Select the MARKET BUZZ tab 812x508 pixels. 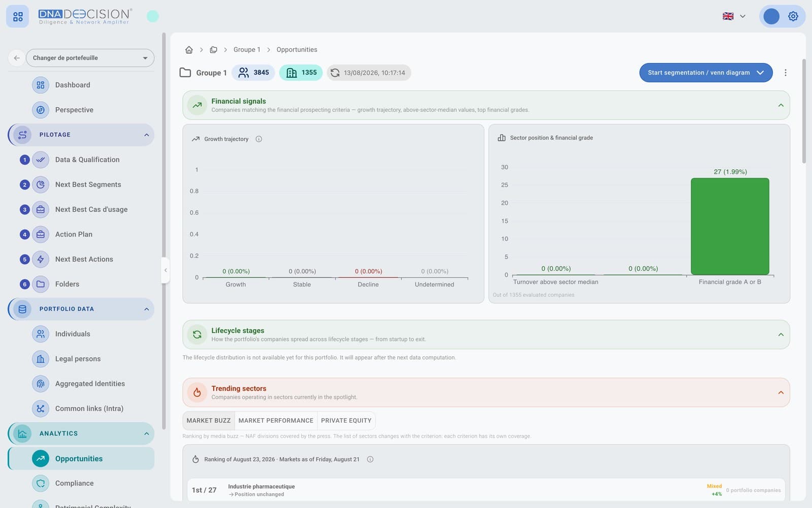tap(209, 421)
